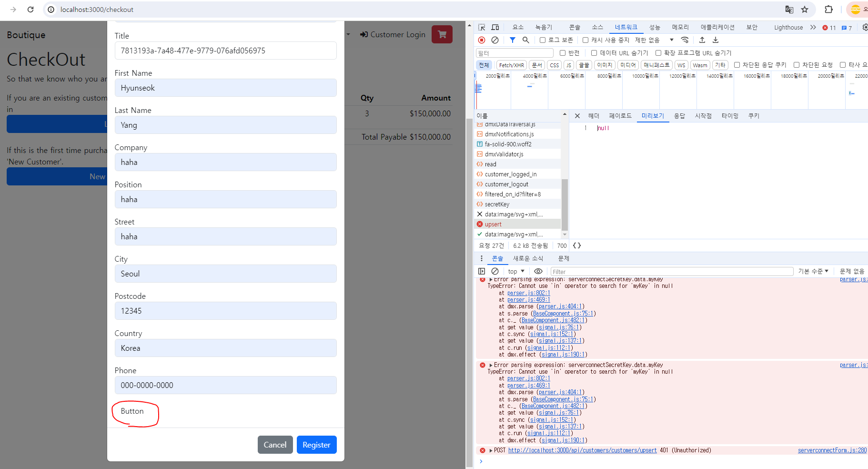Check the 캐시 사용 중지 checkbox

(585, 40)
